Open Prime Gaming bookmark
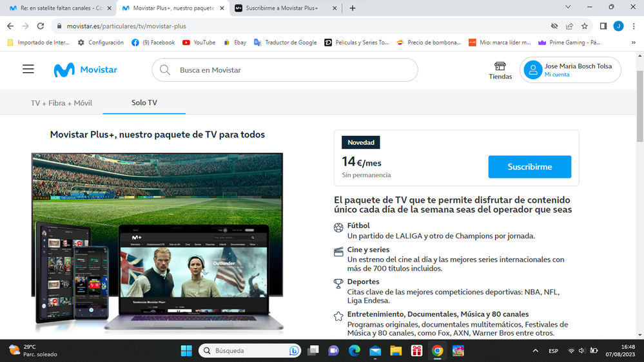This screenshot has width=644, height=362. 570,43
